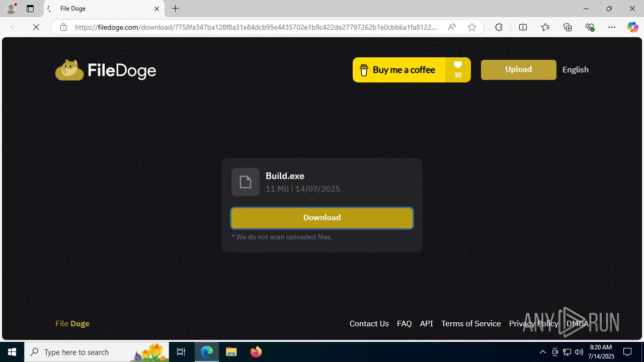This screenshot has height=362, width=644.
Task: Select the File Doge tab
Action: pyautogui.click(x=104, y=9)
